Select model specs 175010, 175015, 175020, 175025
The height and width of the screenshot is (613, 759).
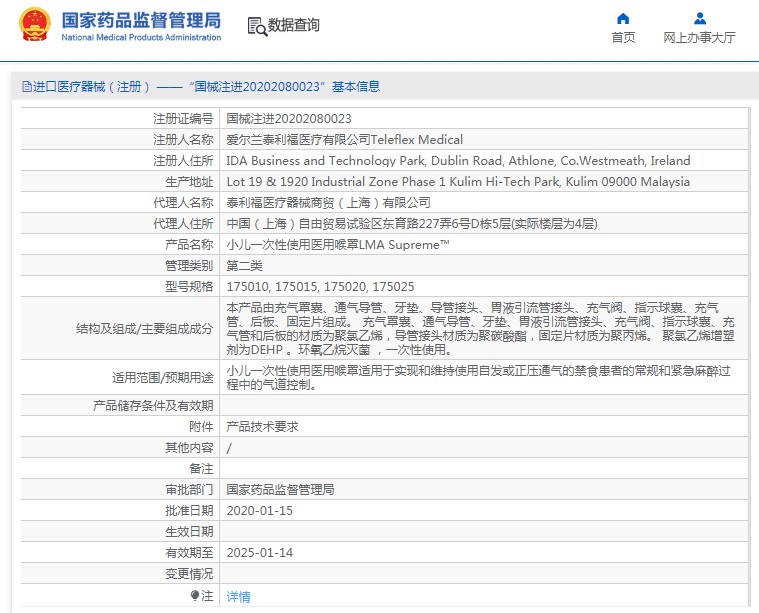tap(320, 287)
